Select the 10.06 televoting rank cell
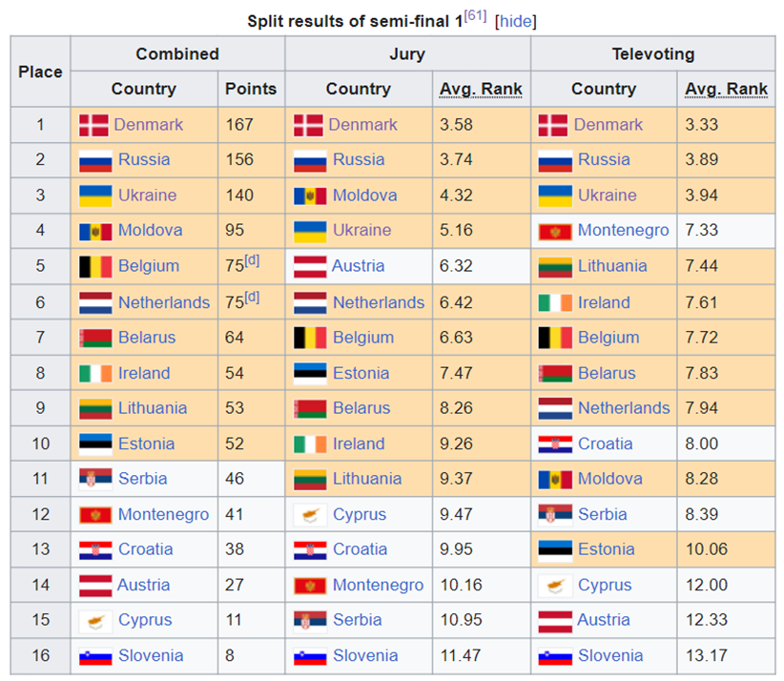784x681 pixels. point(726,550)
